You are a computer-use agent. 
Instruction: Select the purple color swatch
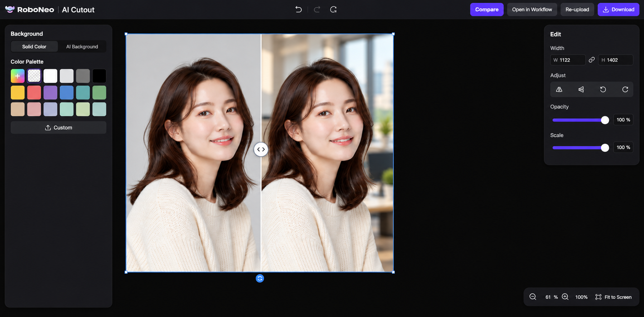pyautogui.click(x=50, y=93)
